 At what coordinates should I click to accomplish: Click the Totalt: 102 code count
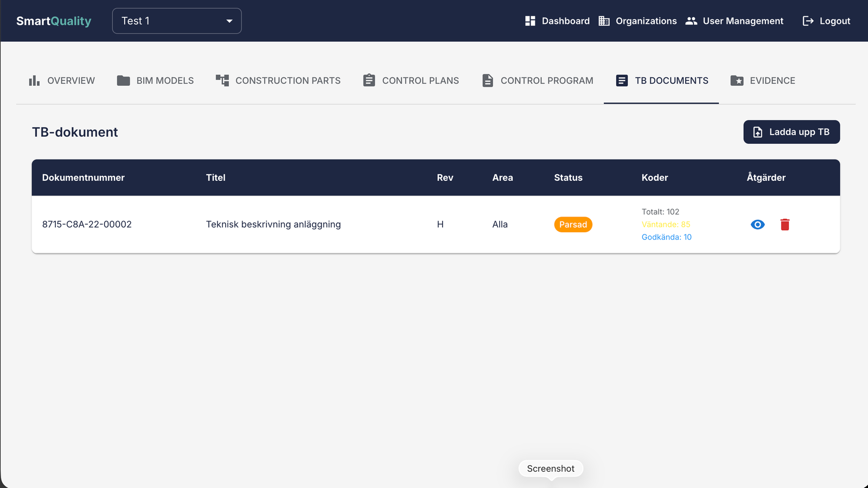pyautogui.click(x=660, y=212)
